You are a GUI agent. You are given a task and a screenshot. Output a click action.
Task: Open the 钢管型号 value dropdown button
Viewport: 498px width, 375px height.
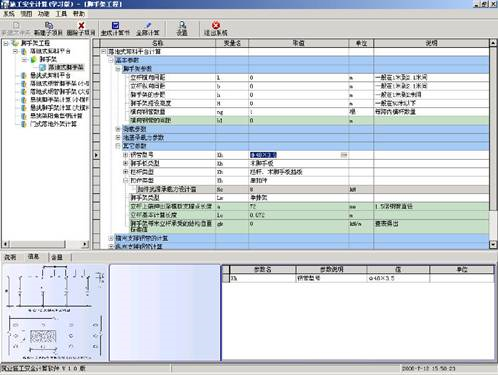point(344,155)
